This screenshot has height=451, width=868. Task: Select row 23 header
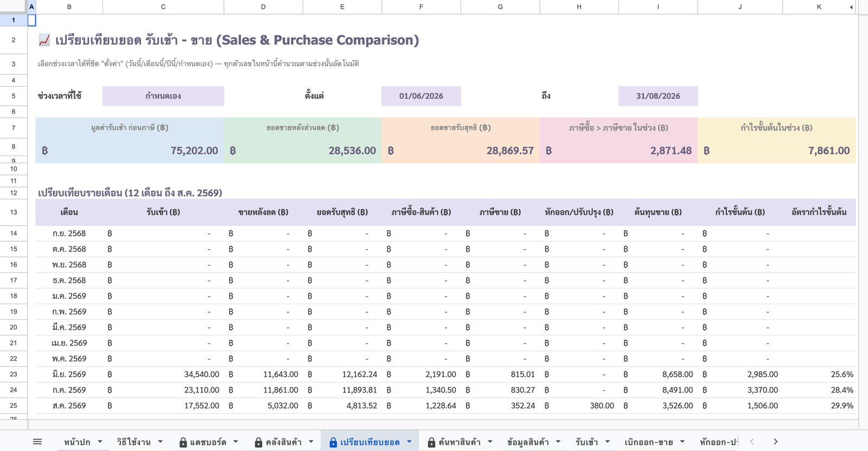pos(14,374)
